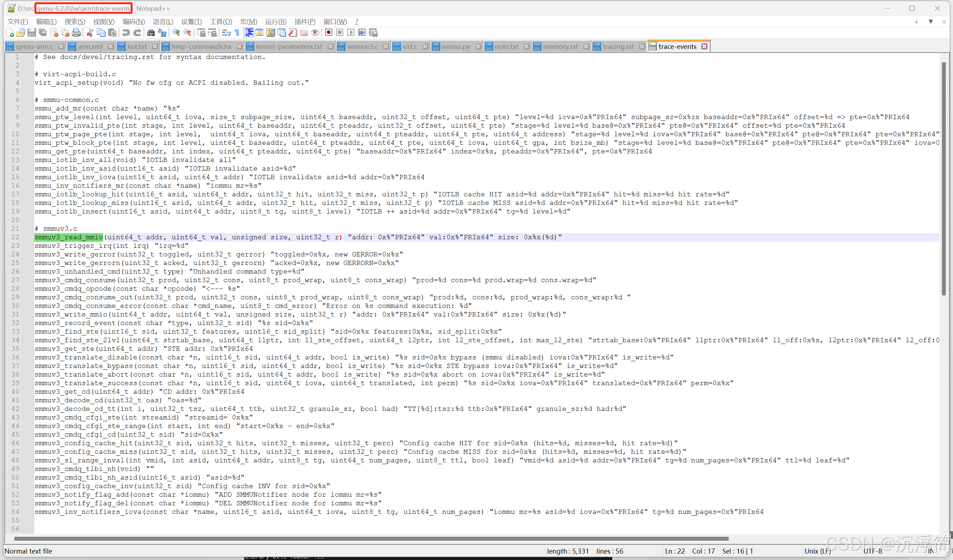Open a new document with New File icon
Viewport: 953px width, 560px height.
[9, 33]
